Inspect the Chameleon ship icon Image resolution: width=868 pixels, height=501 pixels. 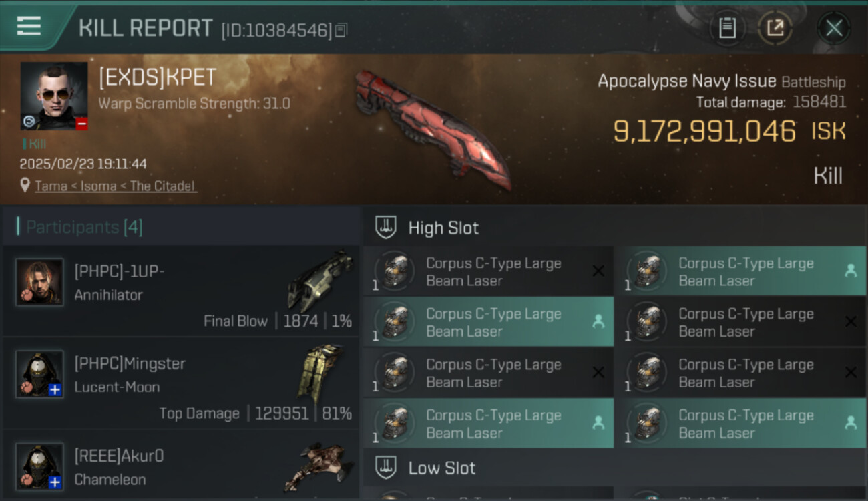(315, 466)
